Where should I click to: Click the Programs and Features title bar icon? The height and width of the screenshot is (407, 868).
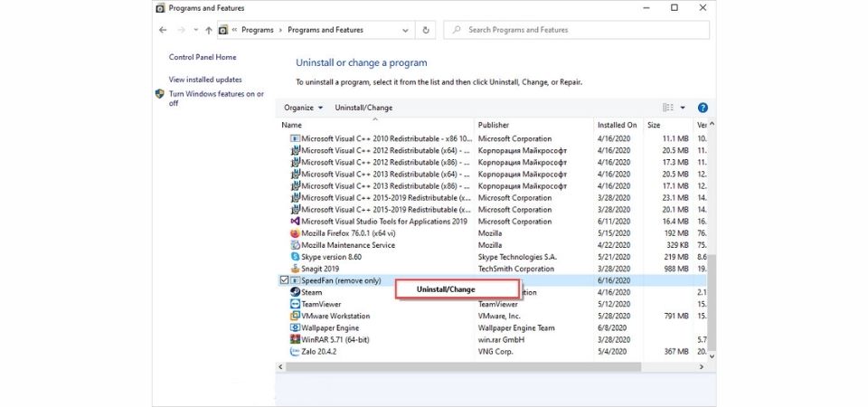click(x=160, y=8)
